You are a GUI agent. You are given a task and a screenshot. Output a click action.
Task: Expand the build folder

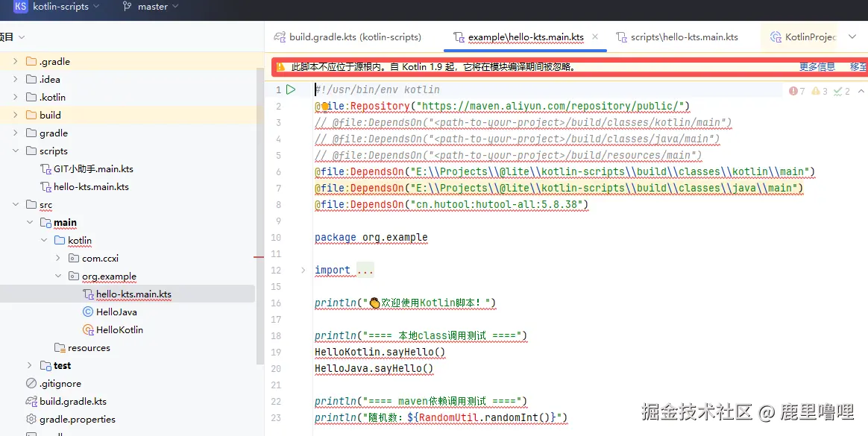16,115
